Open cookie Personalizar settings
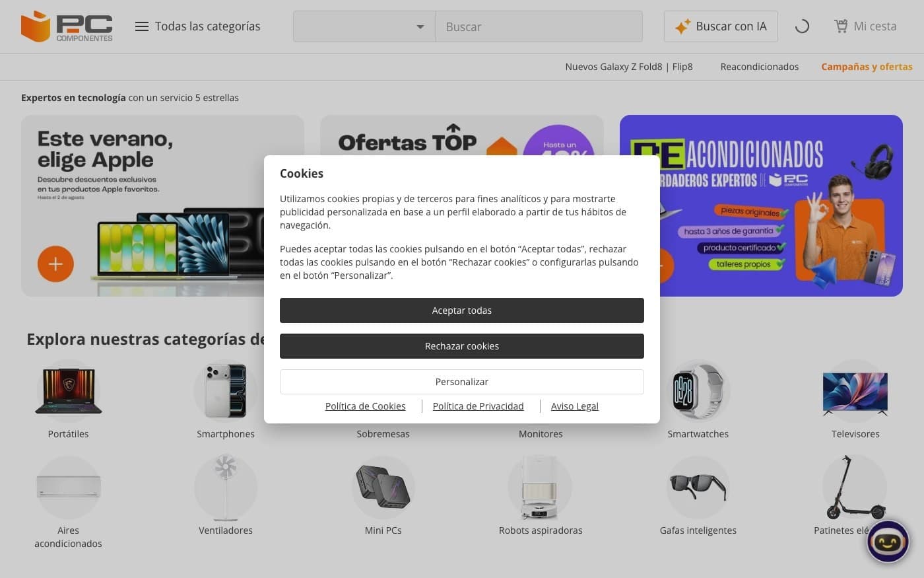924x578 pixels. (x=462, y=382)
